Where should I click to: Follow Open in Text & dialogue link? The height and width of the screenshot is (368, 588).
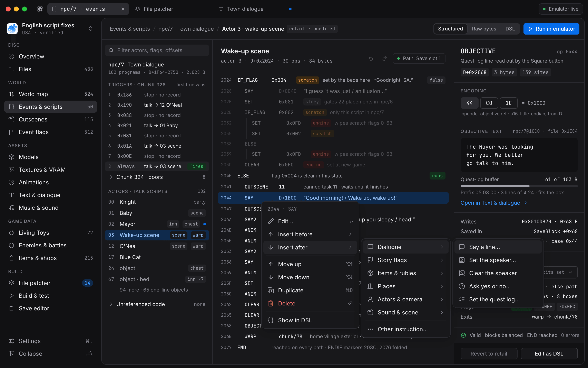click(493, 203)
